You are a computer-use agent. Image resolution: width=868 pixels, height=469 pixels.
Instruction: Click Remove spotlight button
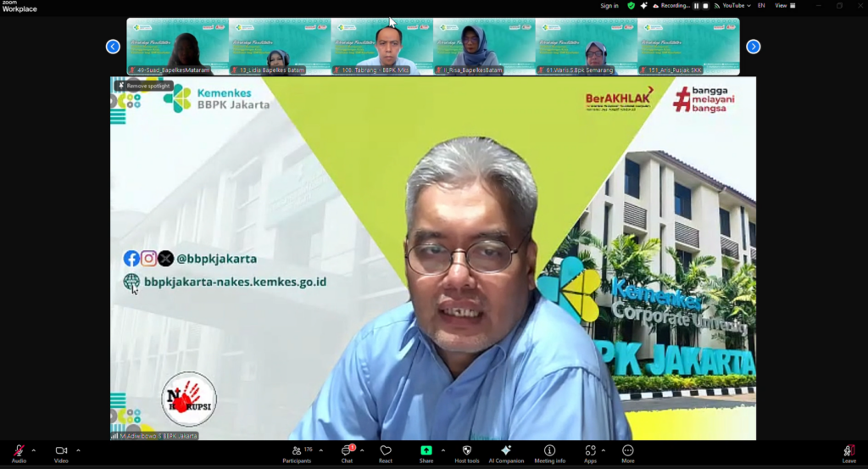tap(144, 86)
